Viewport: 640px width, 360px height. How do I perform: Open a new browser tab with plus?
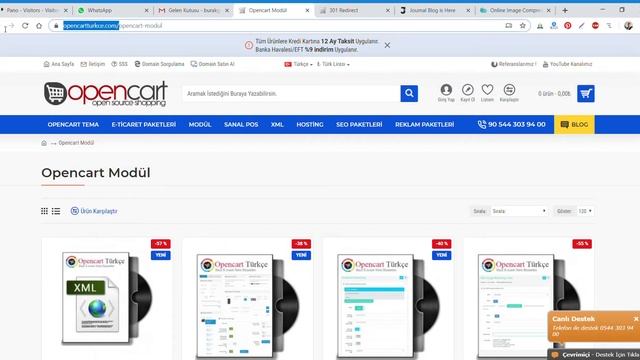pos(565,10)
